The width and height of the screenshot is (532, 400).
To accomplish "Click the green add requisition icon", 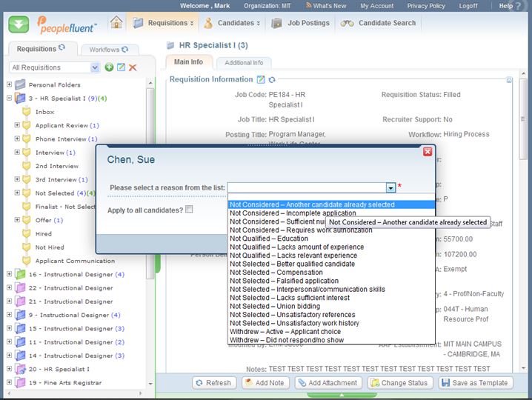I will (x=109, y=67).
